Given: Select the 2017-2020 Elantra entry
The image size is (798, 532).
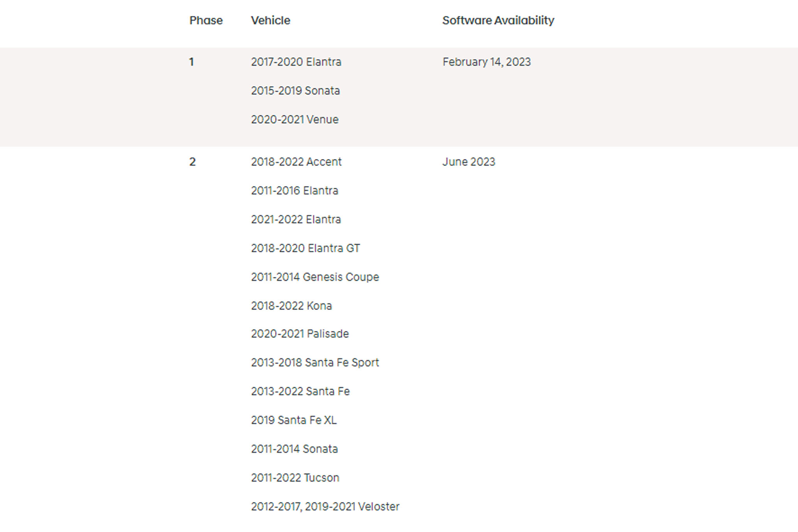Looking at the screenshot, I should click(296, 62).
